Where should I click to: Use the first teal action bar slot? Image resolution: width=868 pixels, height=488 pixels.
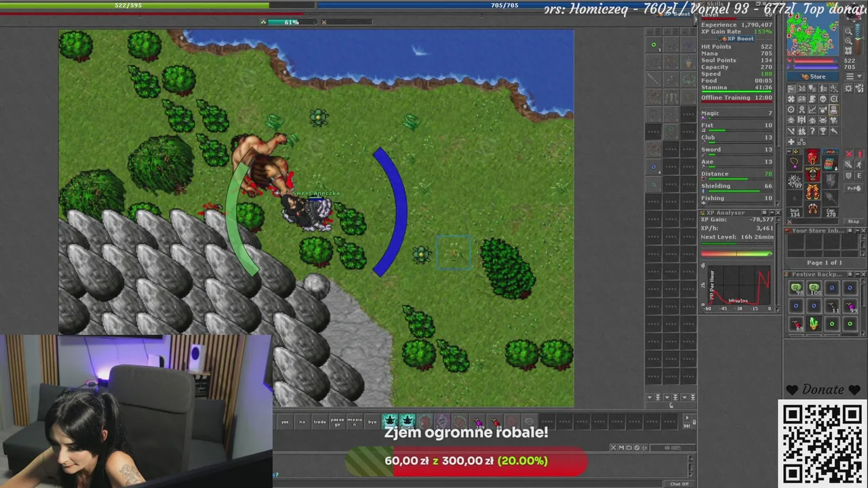click(390, 422)
